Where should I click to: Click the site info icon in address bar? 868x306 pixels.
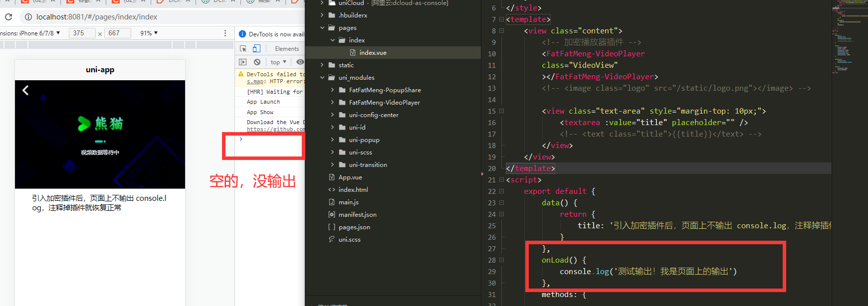click(28, 17)
